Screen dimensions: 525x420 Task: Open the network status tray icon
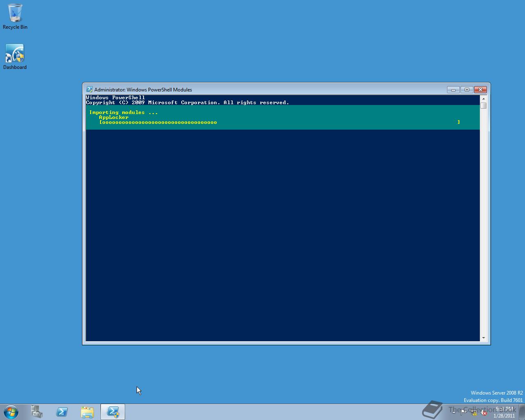pyautogui.click(x=473, y=413)
